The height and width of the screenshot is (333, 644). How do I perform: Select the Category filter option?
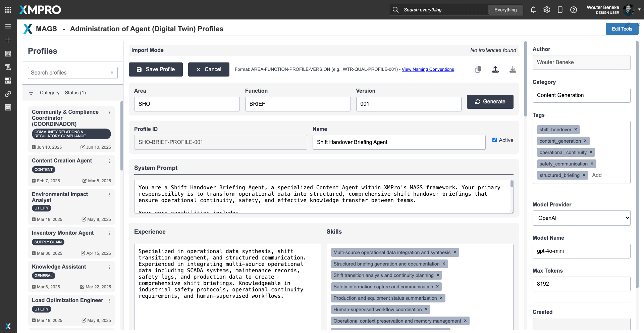pyautogui.click(x=50, y=93)
